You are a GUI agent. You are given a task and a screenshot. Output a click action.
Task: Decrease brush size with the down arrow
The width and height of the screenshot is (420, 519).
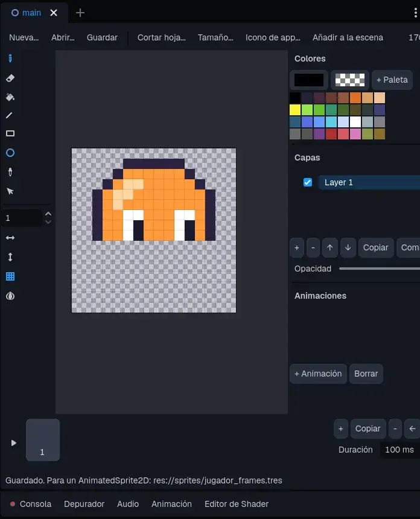pyautogui.click(x=48, y=222)
